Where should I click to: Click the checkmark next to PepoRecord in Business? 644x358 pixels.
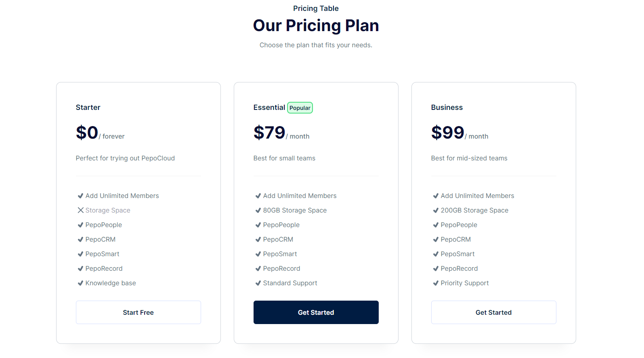coord(436,268)
